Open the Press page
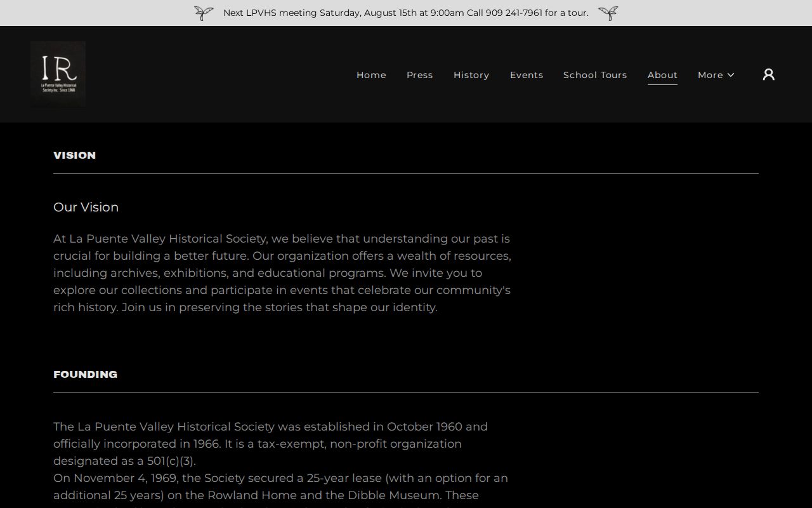Image resolution: width=812 pixels, height=508 pixels. click(x=420, y=75)
